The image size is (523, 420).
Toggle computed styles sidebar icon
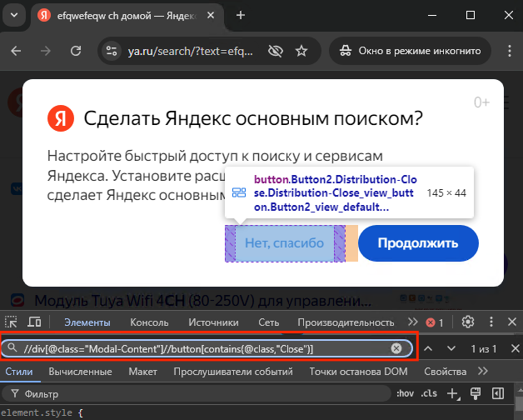[x=498, y=394]
